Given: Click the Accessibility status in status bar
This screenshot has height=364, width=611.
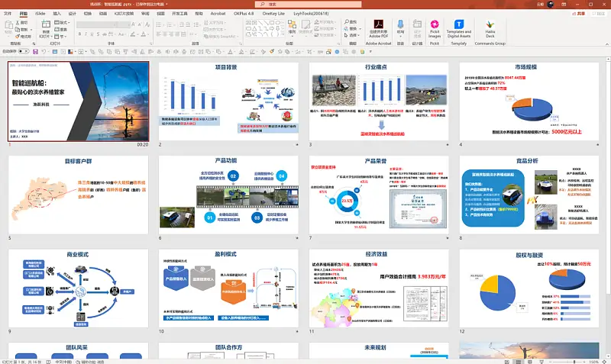Looking at the screenshot, I should pos(90,362).
